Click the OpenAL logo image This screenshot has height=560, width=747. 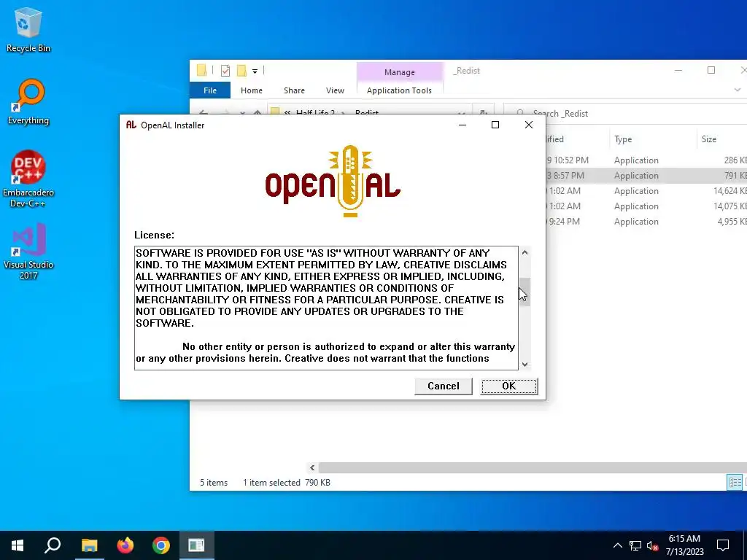(x=333, y=181)
